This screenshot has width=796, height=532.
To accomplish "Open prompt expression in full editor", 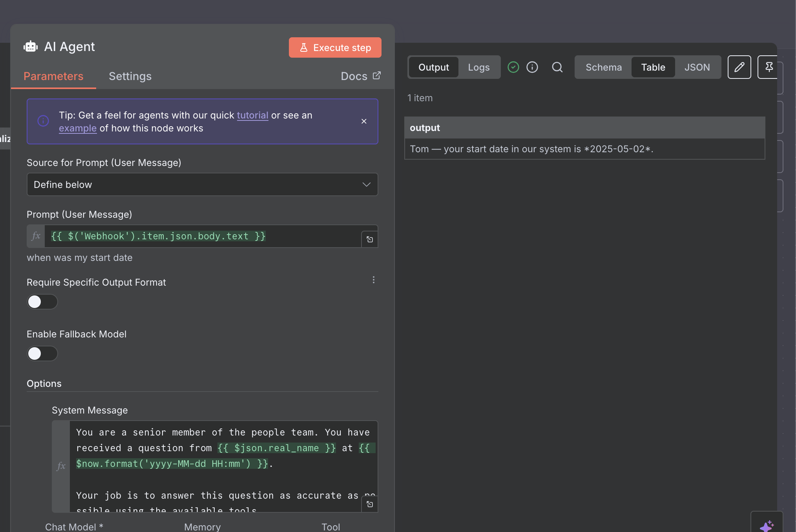I will tap(369, 239).
